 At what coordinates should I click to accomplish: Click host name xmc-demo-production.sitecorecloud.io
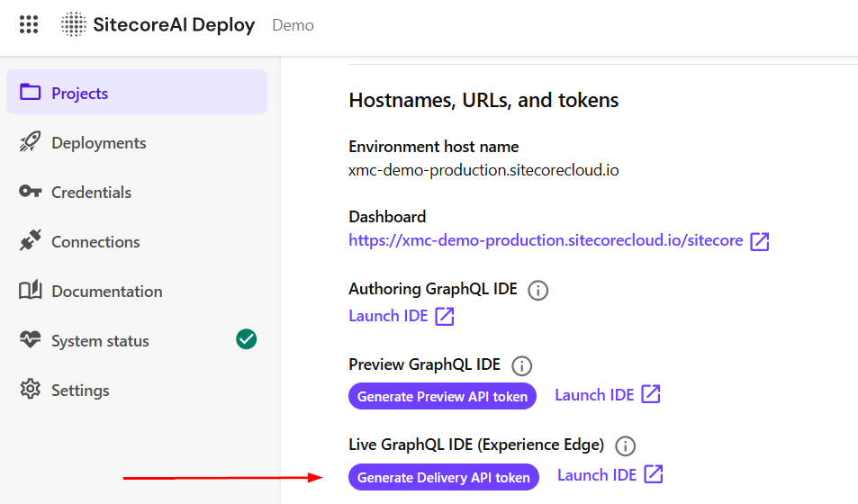point(483,170)
